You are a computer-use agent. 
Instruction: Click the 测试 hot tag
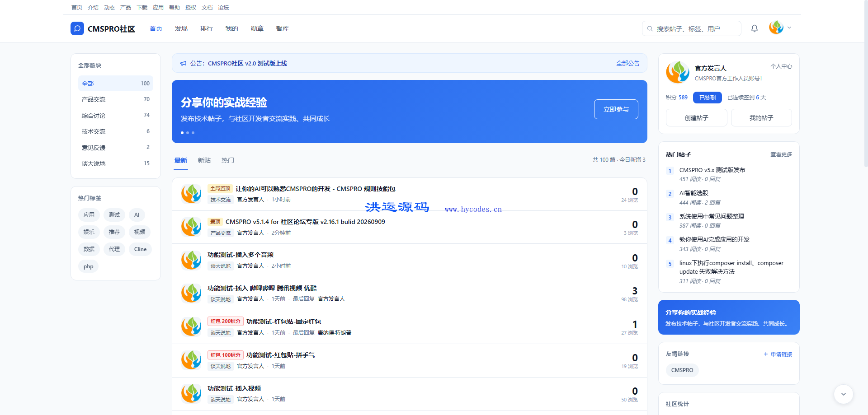114,215
